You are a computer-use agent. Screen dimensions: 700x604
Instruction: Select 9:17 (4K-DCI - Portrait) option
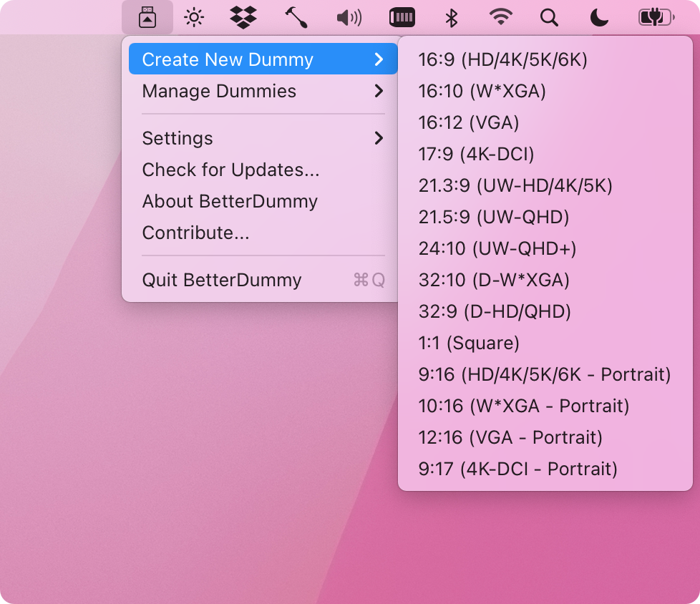(545, 469)
